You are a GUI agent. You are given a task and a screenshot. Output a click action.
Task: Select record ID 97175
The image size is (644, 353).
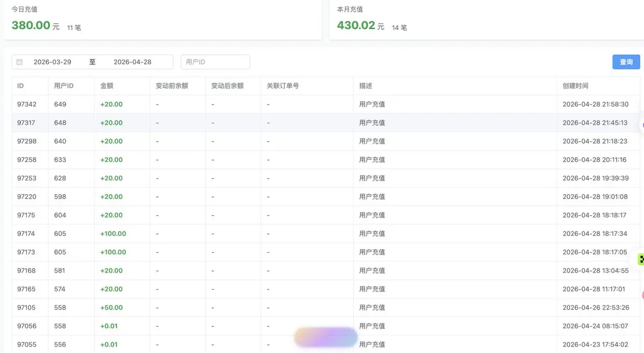26,215
